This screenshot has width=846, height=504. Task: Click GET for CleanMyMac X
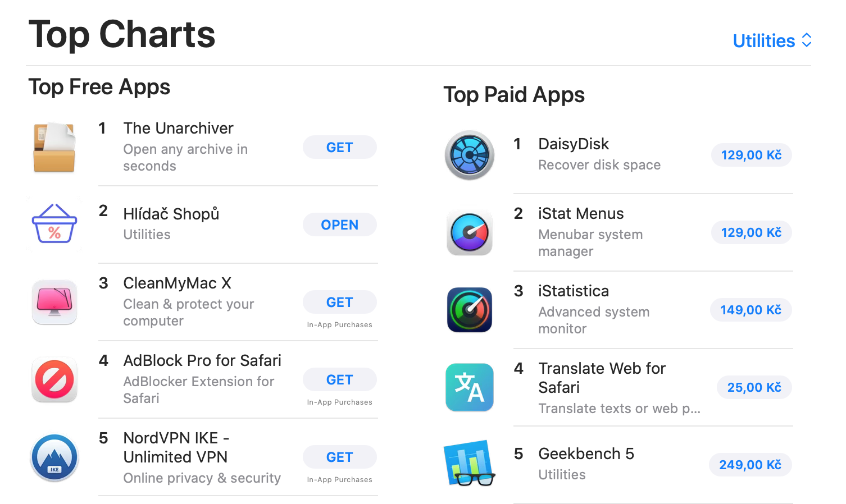339,302
